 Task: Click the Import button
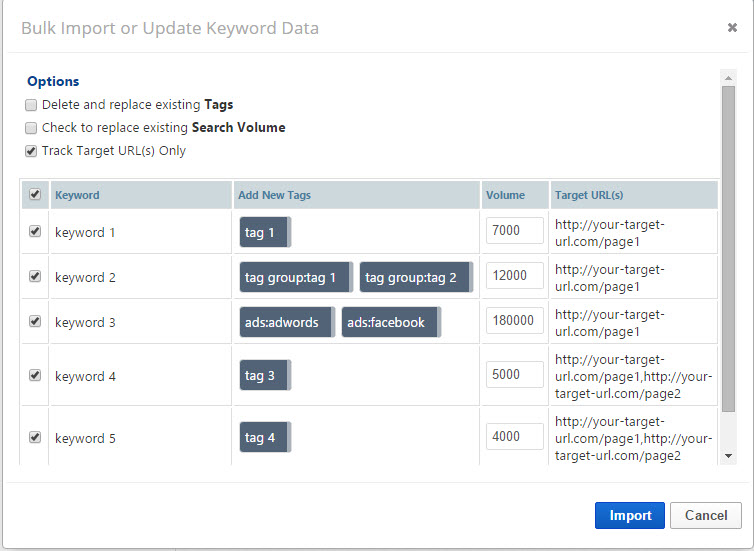(630, 515)
